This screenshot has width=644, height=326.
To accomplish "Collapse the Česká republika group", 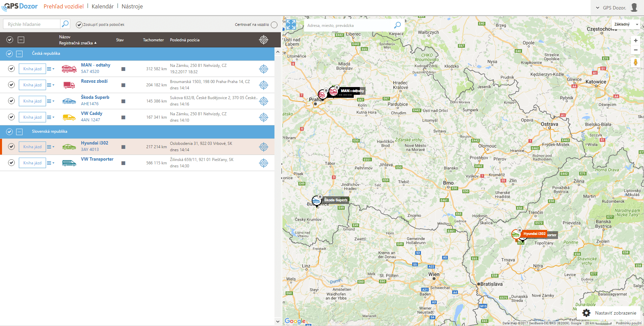I will [x=19, y=54].
